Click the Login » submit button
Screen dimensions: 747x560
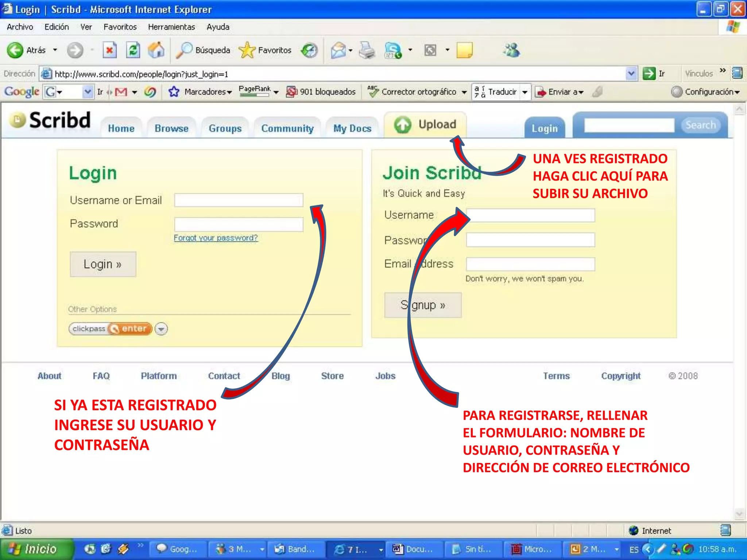point(103,264)
